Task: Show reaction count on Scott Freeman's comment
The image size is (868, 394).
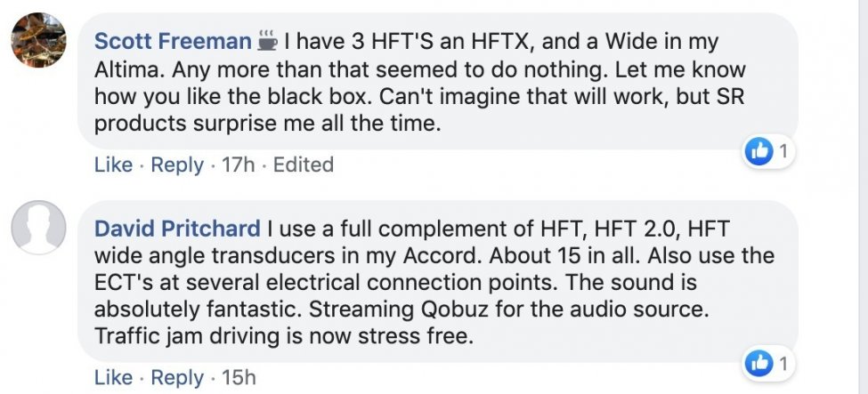Action: 783,152
